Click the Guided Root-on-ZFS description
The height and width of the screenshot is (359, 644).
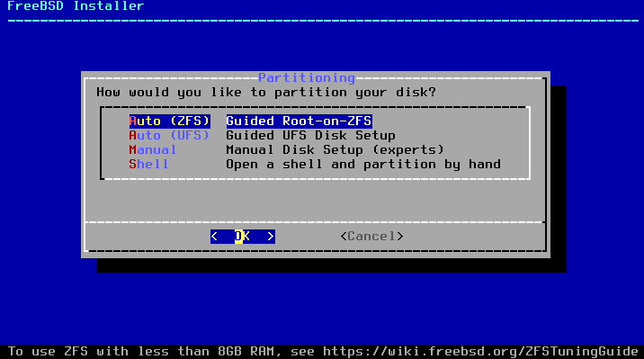[299, 121]
